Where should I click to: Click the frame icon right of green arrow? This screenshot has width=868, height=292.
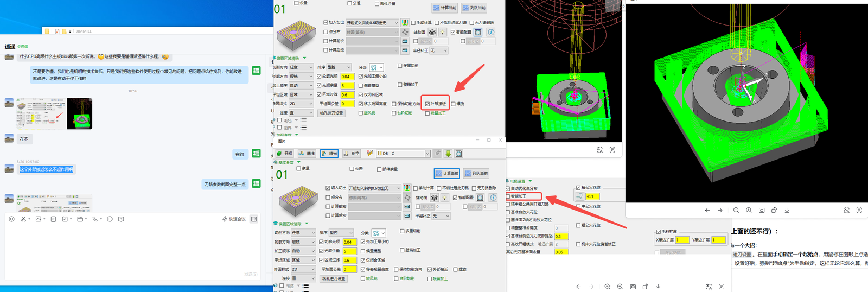pyautogui.click(x=458, y=154)
